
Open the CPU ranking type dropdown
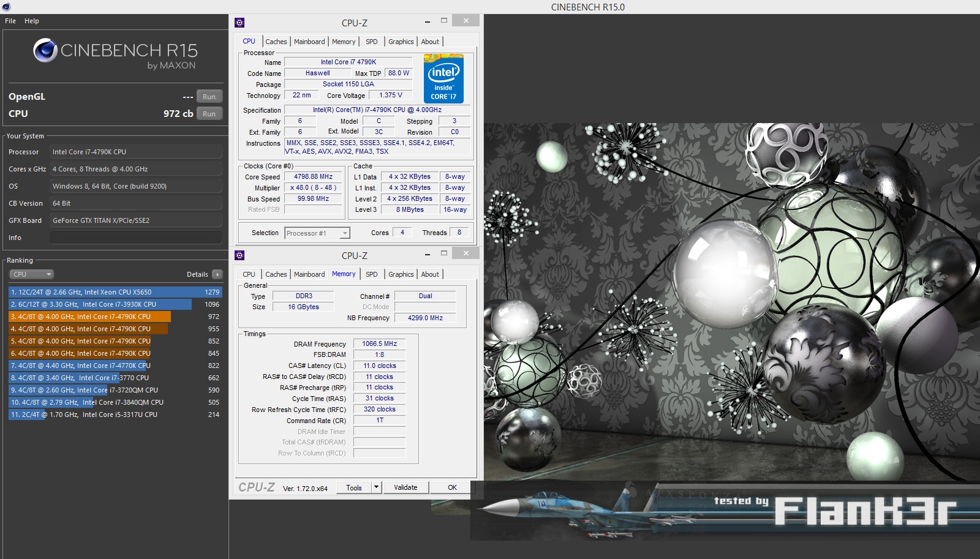(31, 274)
